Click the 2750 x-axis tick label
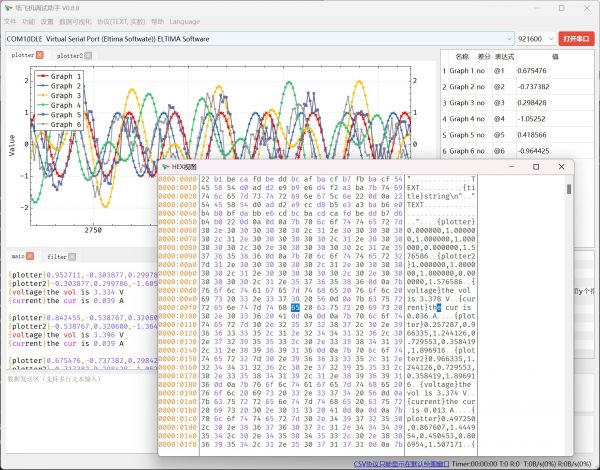The image size is (600, 470). (x=93, y=230)
